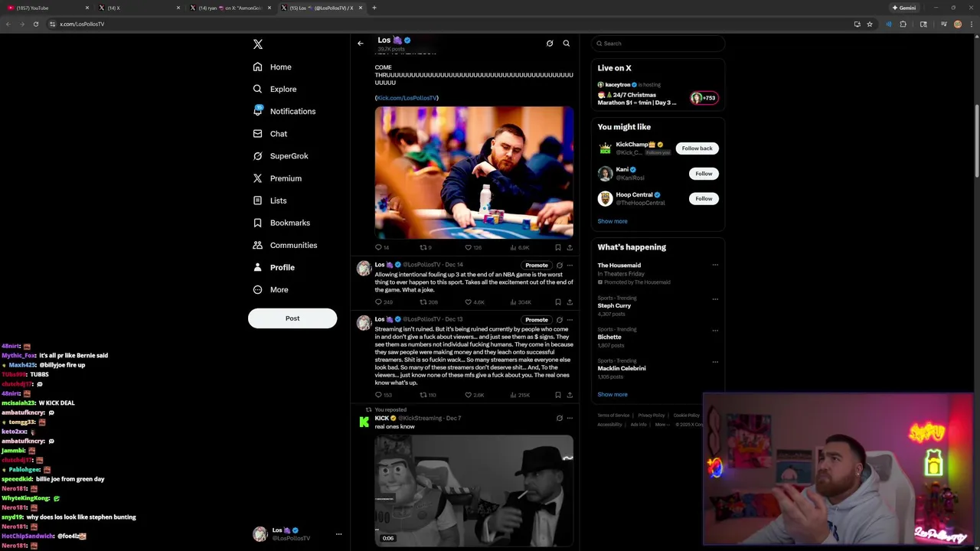Reply to the poker photo post

pos(382,248)
